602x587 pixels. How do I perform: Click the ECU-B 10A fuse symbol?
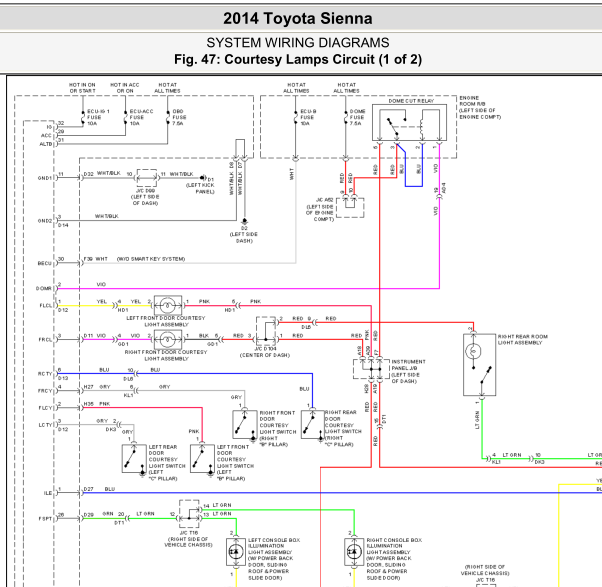click(x=296, y=117)
